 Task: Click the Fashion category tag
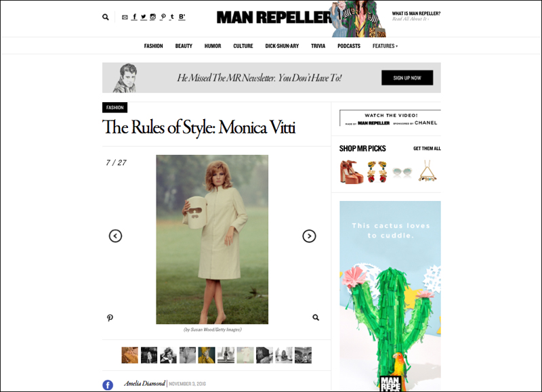click(x=114, y=108)
